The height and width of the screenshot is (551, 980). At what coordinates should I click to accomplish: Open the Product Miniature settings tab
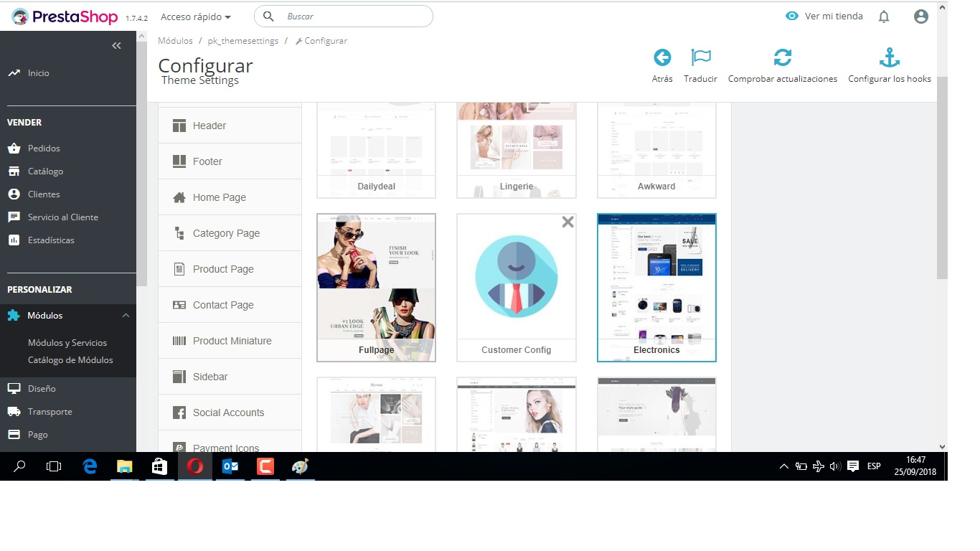point(230,341)
